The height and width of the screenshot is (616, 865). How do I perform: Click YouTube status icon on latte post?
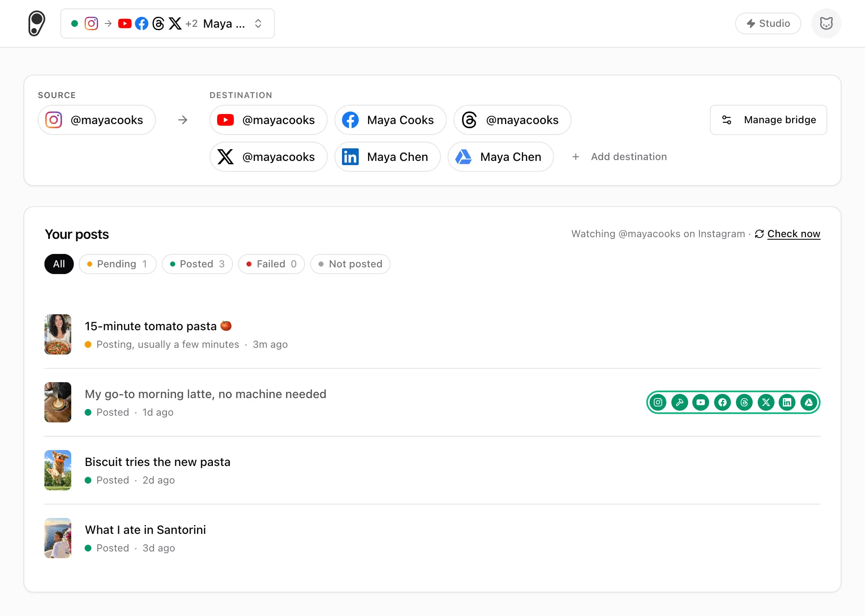click(701, 402)
